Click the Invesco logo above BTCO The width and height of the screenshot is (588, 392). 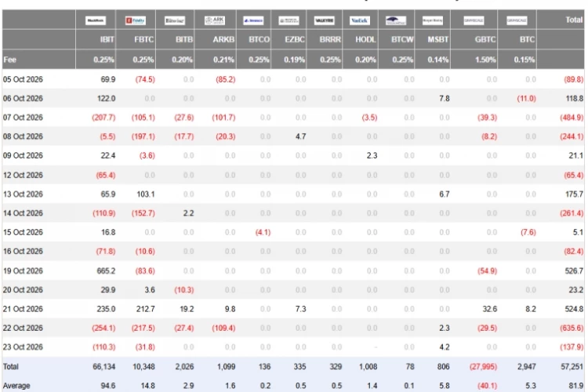pos(253,20)
